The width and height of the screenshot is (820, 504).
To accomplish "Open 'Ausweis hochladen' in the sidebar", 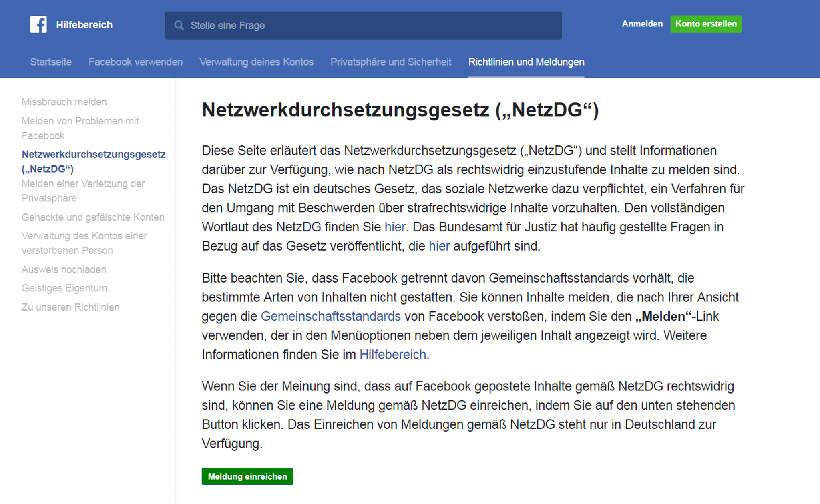I will point(64,269).
